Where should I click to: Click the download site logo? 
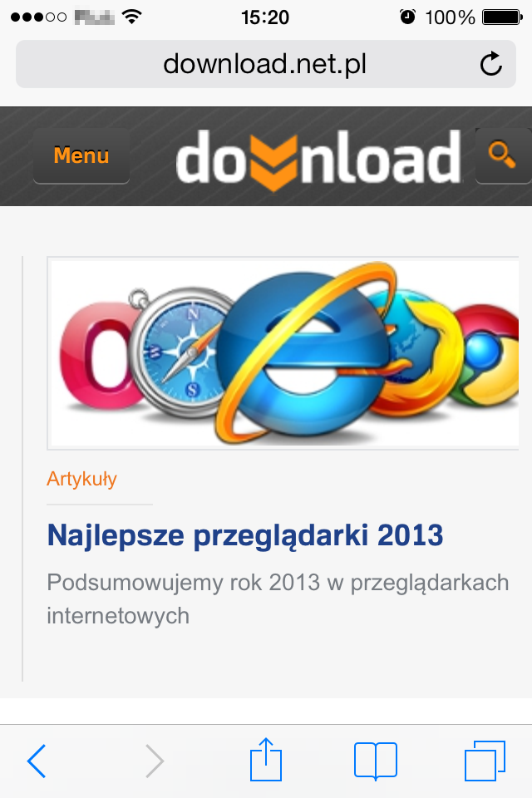tap(318, 159)
